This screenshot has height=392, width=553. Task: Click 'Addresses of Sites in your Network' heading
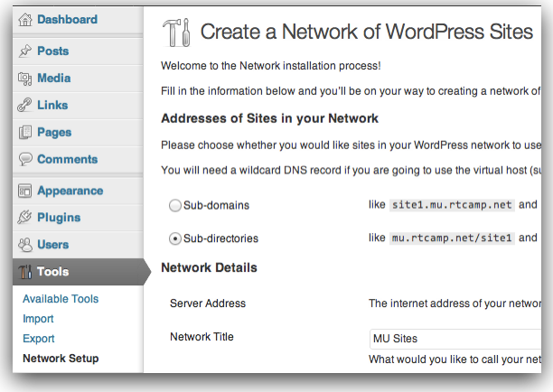[x=270, y=119]
